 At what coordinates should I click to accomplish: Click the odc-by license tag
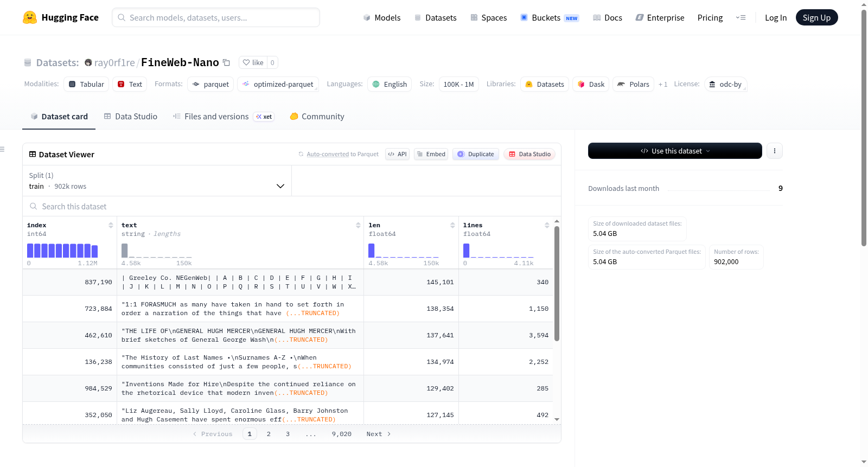[x=725, y=84]
